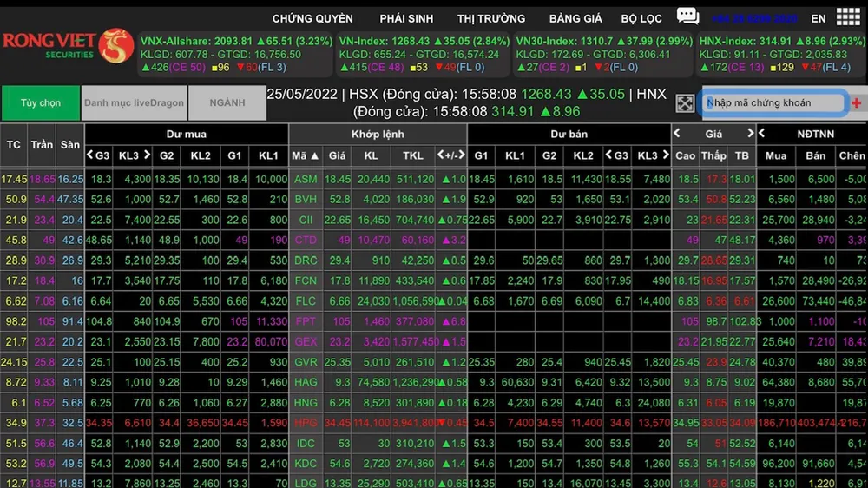
Task: Click the Danh mục liveDragon button
Action: pyautogui.click(x=134, y=102)
